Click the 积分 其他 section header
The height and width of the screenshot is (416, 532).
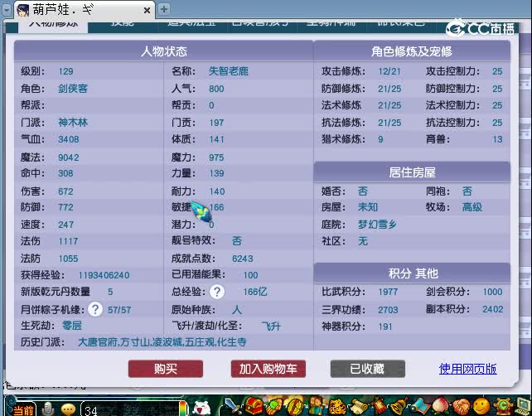tap(412, 273)
